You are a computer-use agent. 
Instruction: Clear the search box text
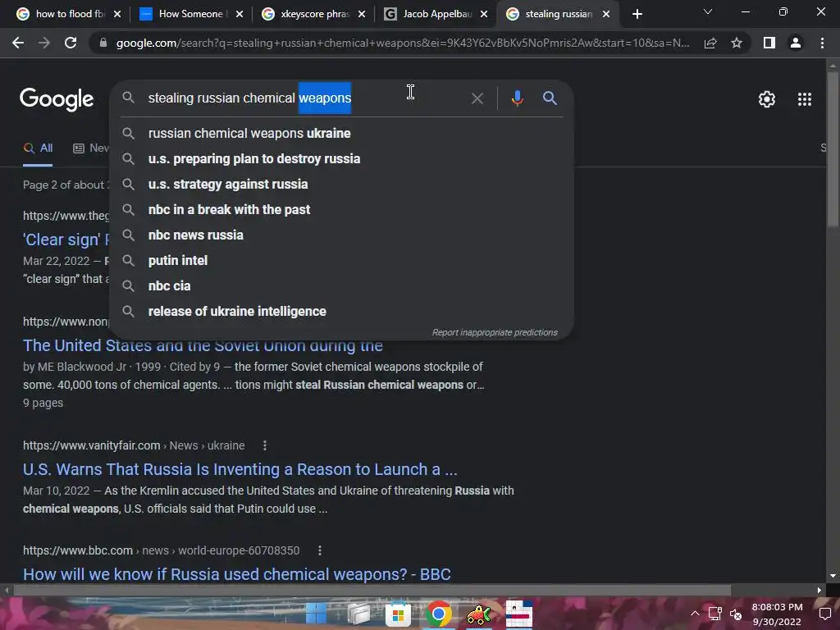477,98
